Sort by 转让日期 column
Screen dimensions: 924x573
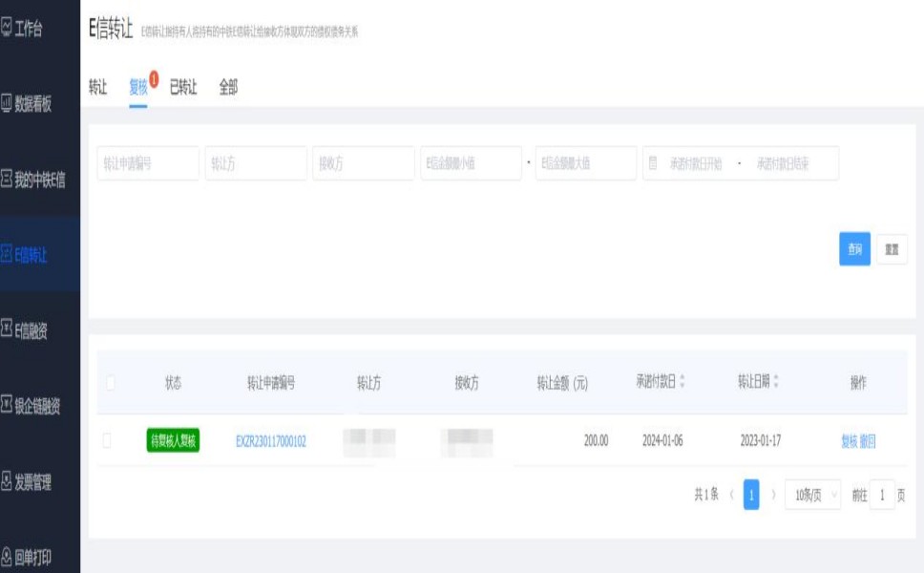[775, 382]
